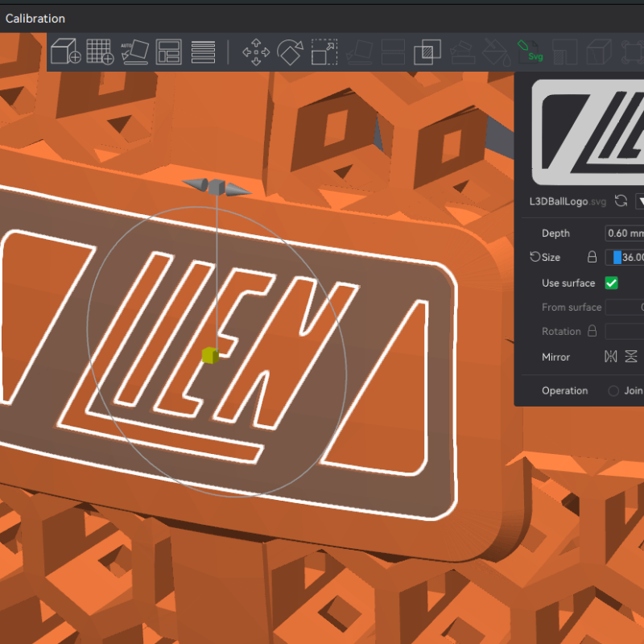Toggle the Size aspect ratio lock

point(592,258)
